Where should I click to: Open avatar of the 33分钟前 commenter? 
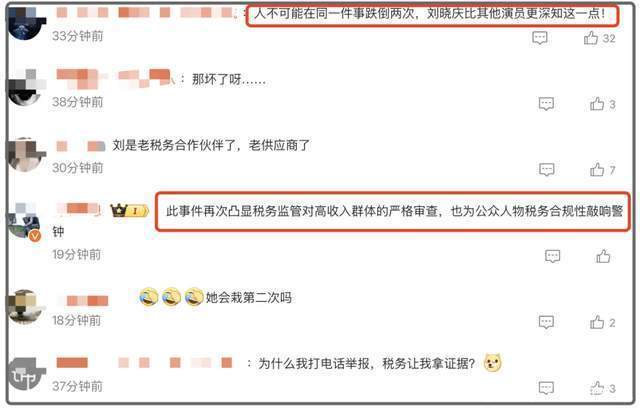(x=25, y=22)
